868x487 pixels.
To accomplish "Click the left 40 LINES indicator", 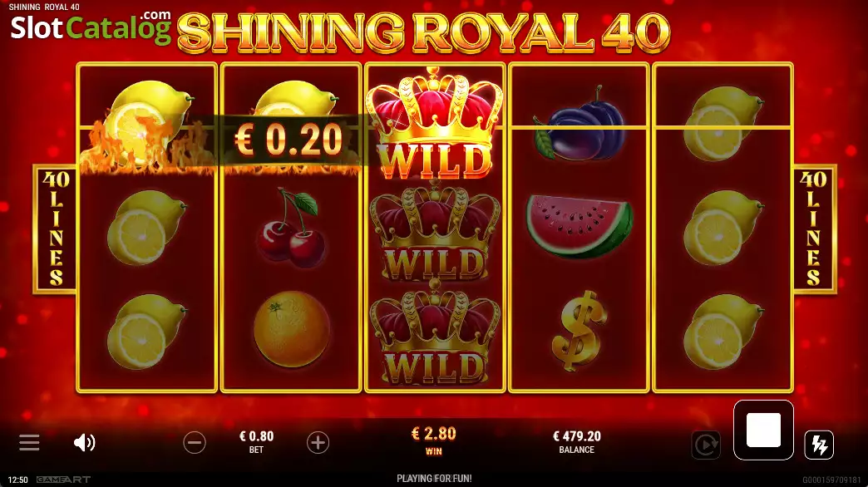I will pyautogui.click(x=56, y=229).
